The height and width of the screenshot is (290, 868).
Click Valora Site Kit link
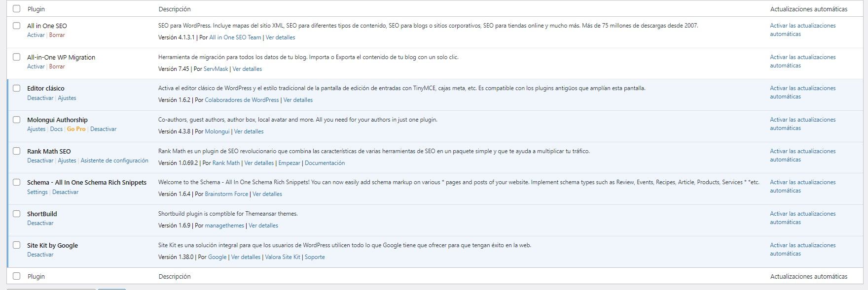coord(283,257)
